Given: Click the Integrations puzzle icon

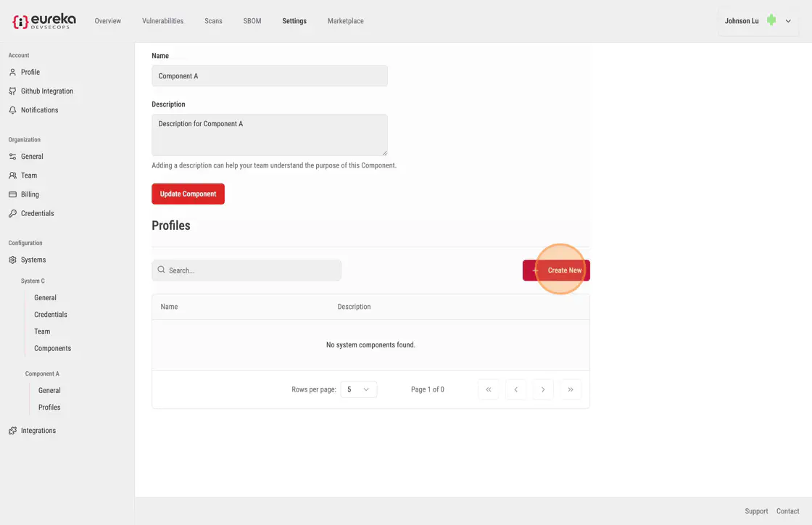Looking at the screenshot, I should [12, 431].
